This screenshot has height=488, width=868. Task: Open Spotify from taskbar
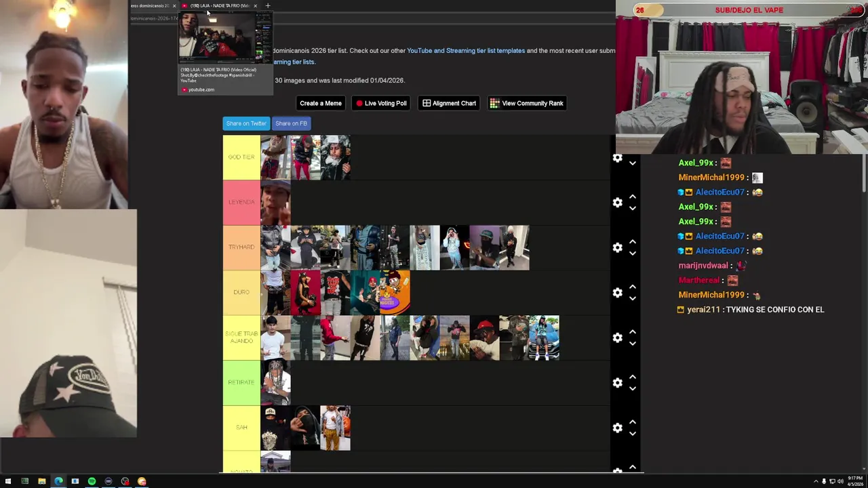pos(92,481)
